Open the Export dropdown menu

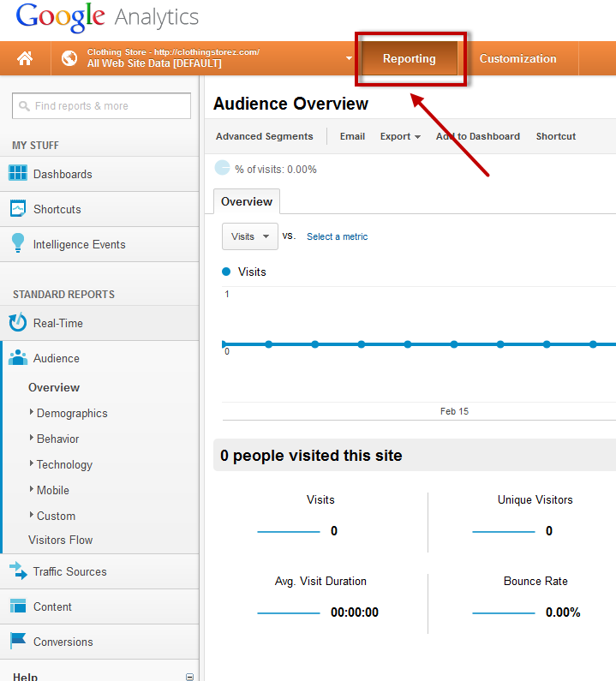(x=400, y=136)
